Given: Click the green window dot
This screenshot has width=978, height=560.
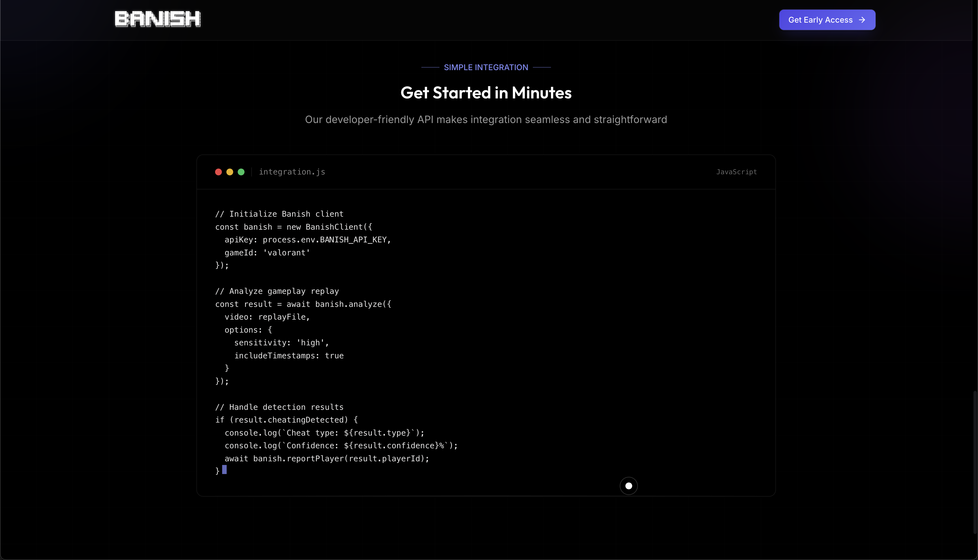Looking at the screenshot, I should [x=241, y=172].
